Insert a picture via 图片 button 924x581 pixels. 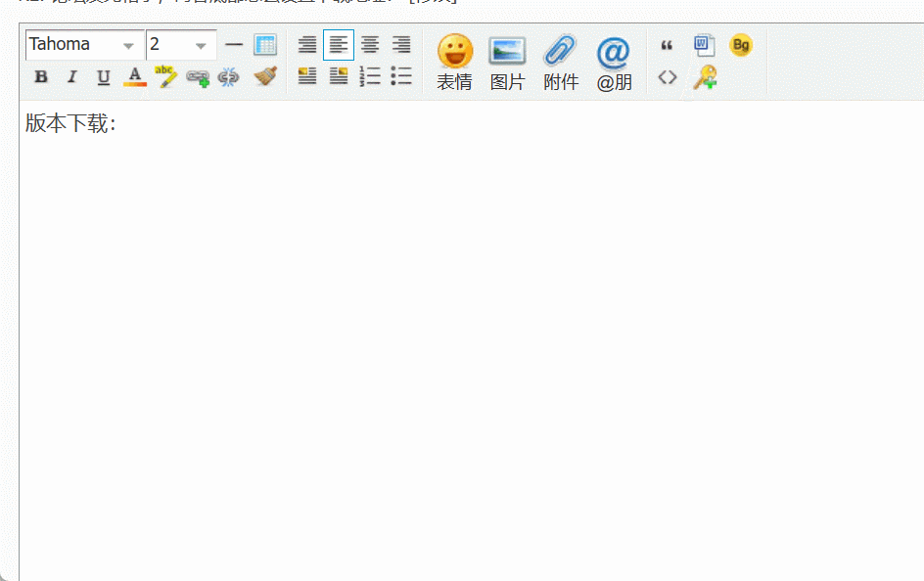point(507,63)
